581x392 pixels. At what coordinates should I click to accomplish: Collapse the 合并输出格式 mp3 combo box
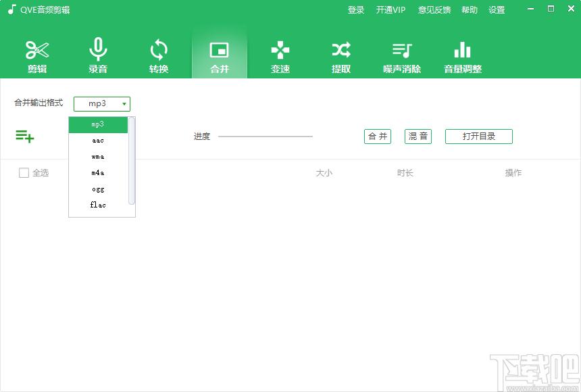(102, 104)
